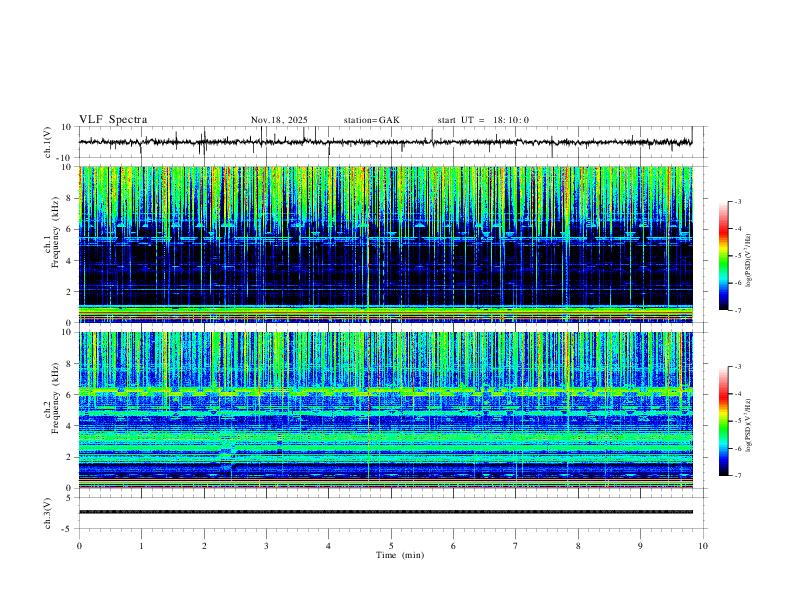
Task: Click time axis tick label '2'
Action: 204,546
